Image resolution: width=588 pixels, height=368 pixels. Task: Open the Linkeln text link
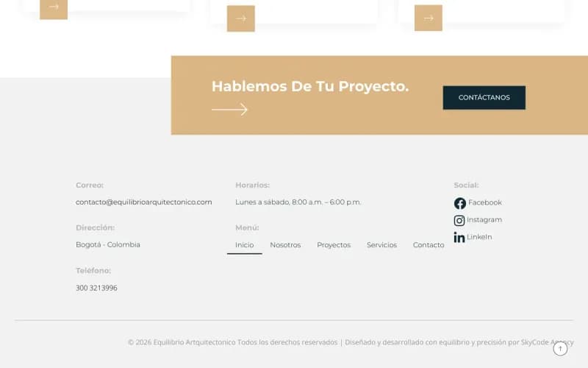pos(479,237)
